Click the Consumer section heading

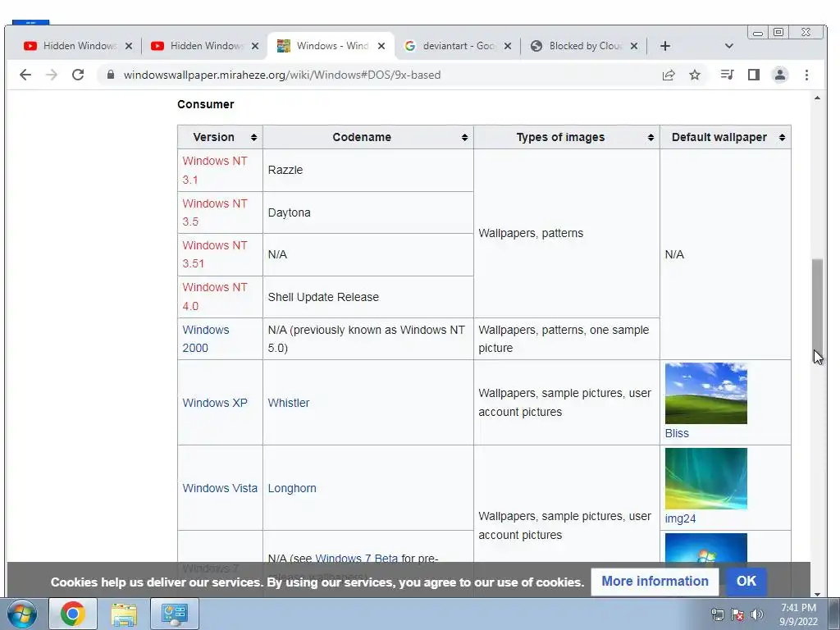coord(206,104)
